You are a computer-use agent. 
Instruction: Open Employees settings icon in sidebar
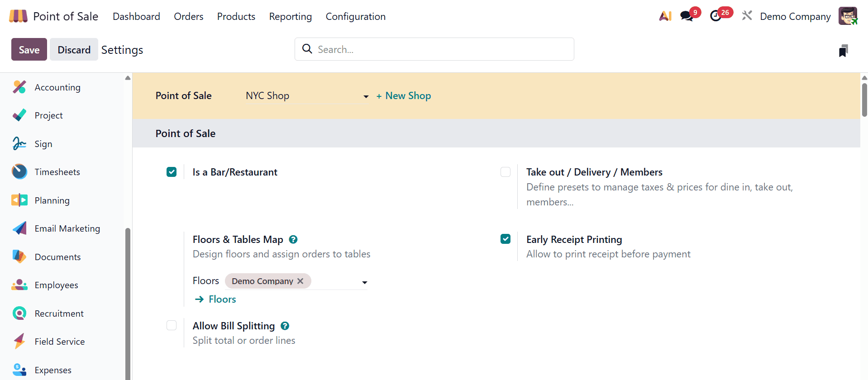19,285
